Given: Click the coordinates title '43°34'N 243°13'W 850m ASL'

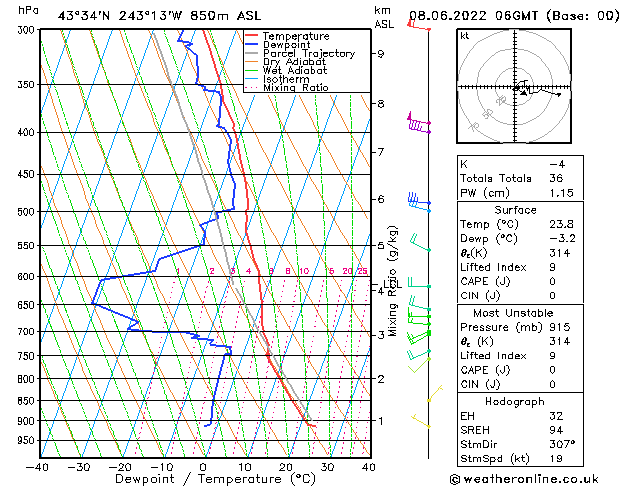Looking at the screenshot, I should pyautogui.click(x=159, y=16).
